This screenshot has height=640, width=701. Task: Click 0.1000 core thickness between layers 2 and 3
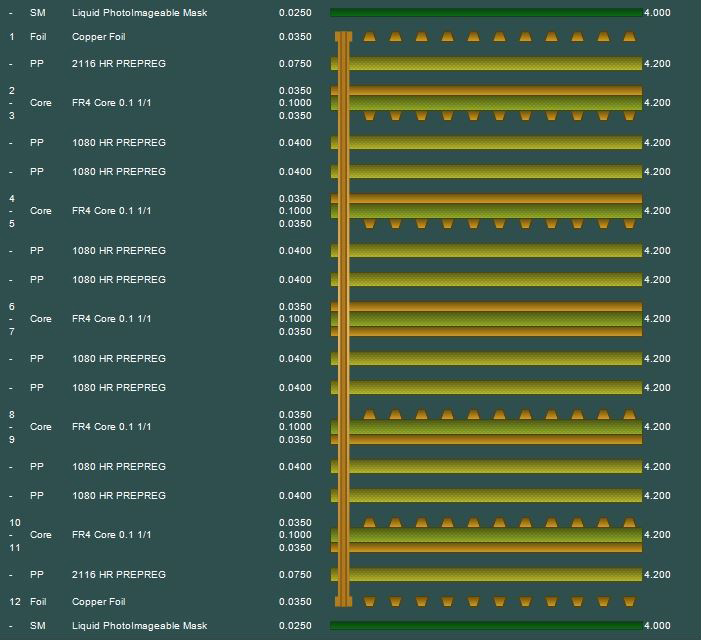point(295,103)
